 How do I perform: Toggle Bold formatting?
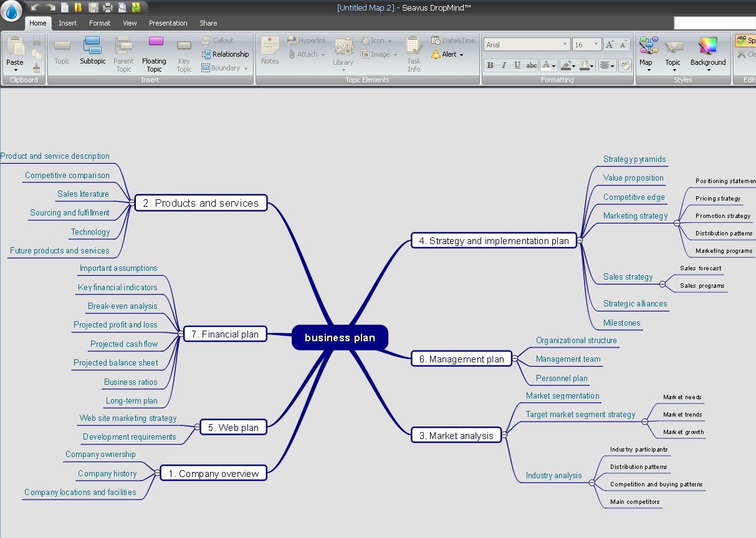pos(490,65)
